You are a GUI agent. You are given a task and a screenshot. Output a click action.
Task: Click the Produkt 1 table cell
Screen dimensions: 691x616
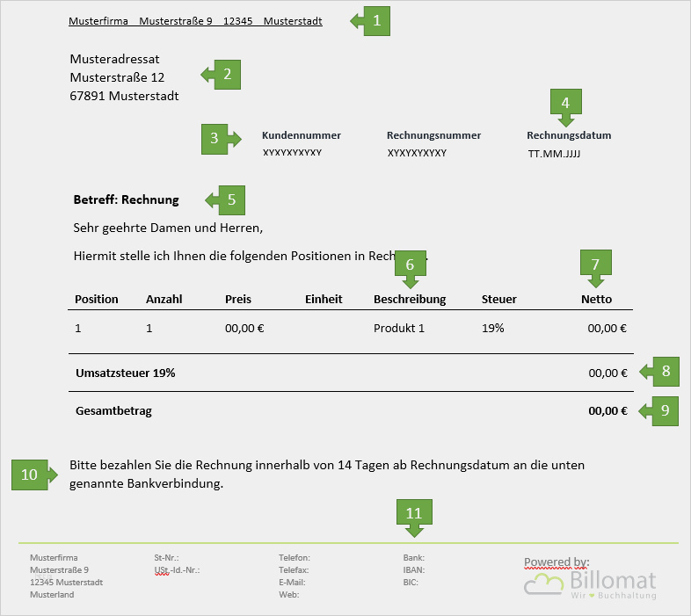[x=399, y=329]
